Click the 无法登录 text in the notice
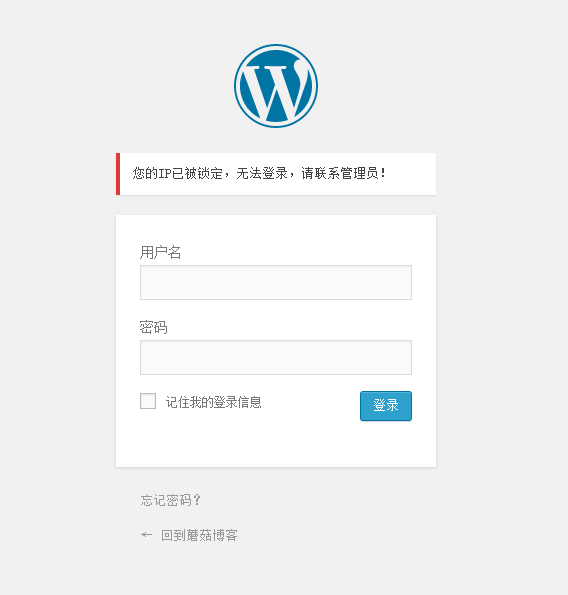 click(x=262, y=173)
